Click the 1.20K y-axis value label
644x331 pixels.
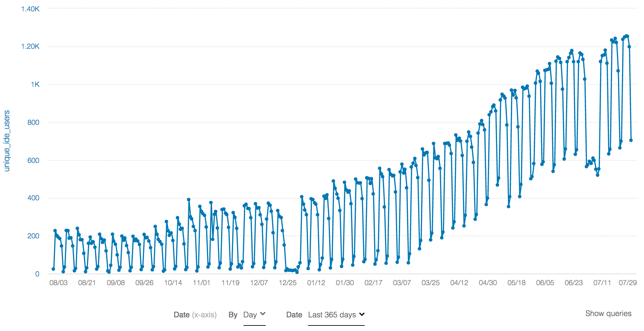pyautogui.click(x=30, y=46)
